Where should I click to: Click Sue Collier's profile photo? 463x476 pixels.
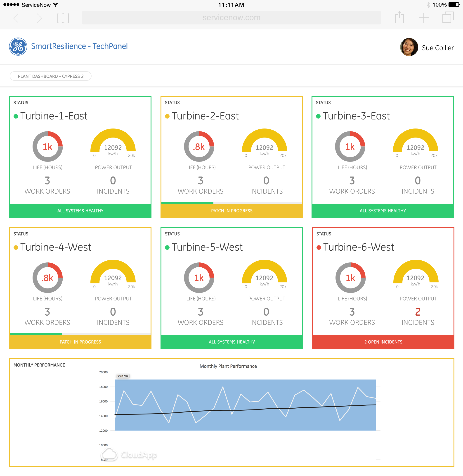coord(409,47)
